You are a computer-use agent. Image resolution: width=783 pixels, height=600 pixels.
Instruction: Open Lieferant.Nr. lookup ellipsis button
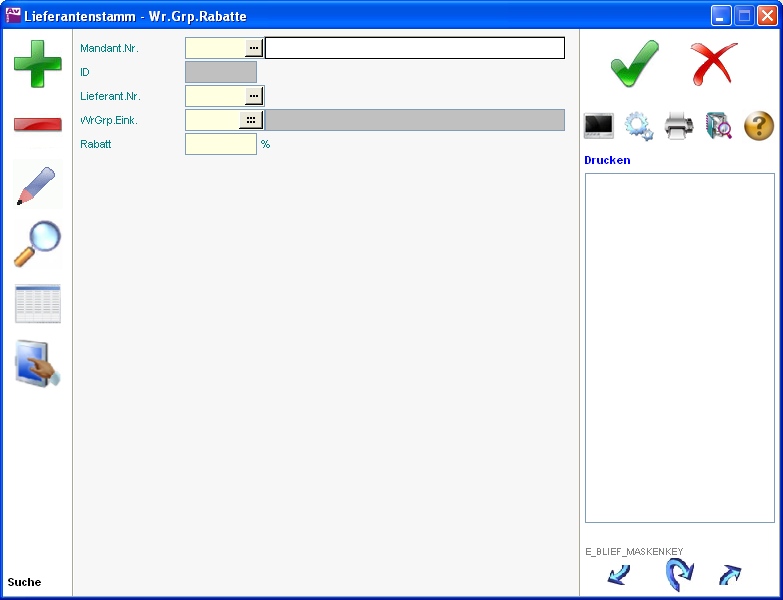(x=254, y=96)
